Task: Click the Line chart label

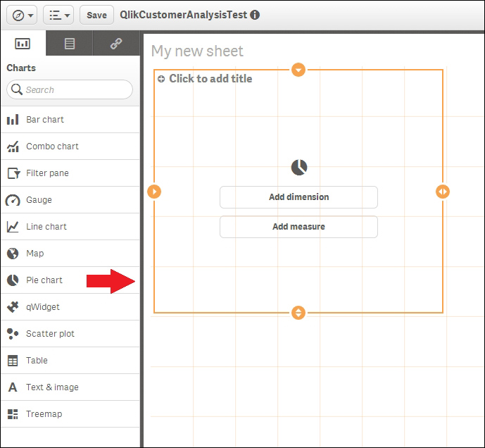Action: tap(46, 227)
